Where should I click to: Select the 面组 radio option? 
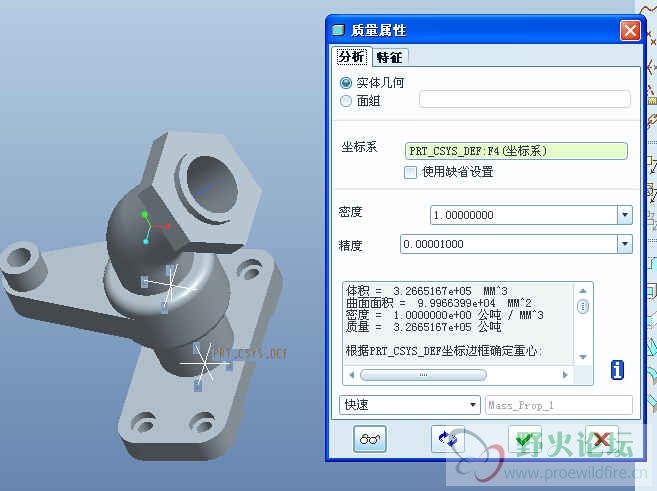click(346, 101)
